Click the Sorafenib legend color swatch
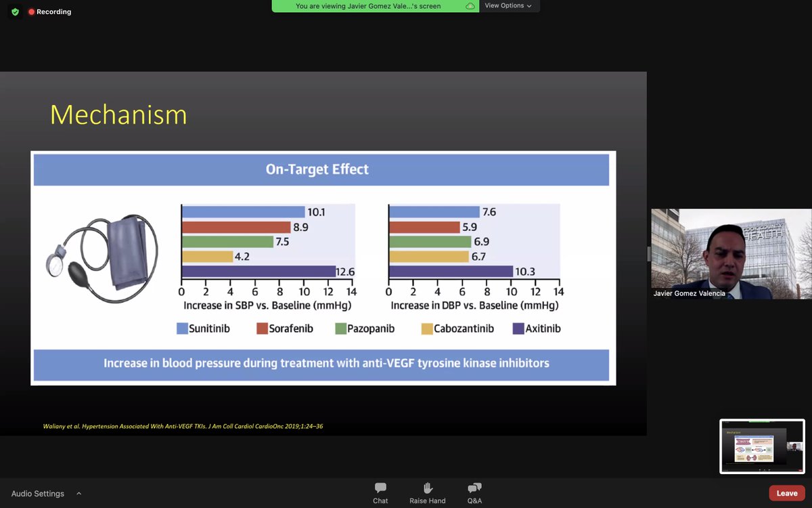 coord(262,329)
